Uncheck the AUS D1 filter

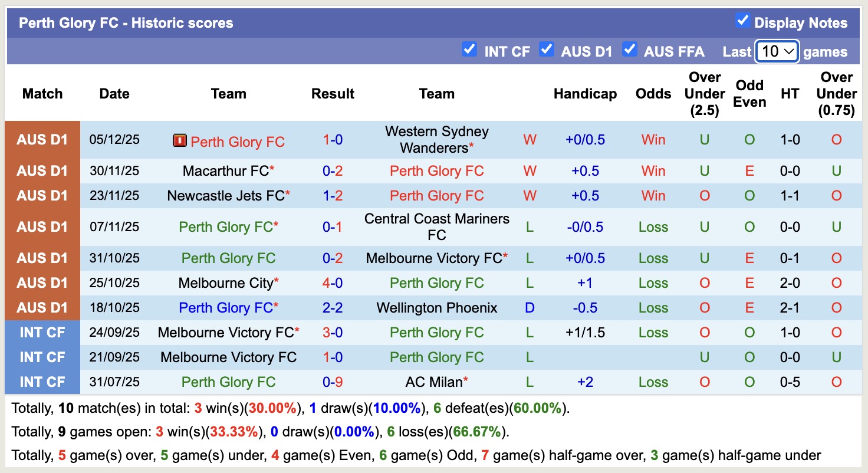(x=546, y=50)
